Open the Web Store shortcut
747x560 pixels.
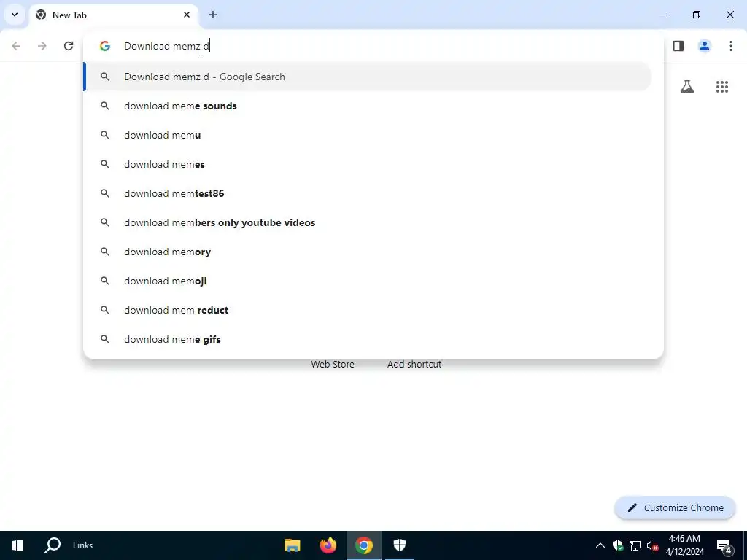click(333, 365)
